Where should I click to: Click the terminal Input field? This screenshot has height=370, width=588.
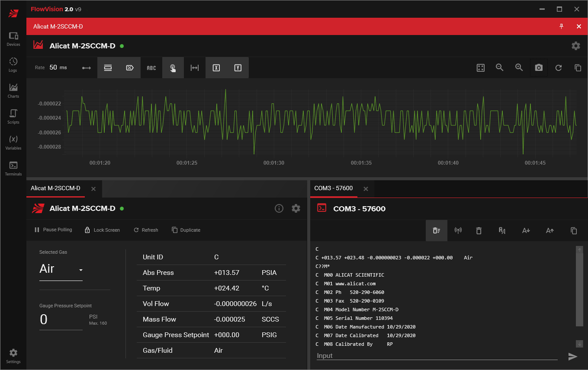click(x=437, y=356)
